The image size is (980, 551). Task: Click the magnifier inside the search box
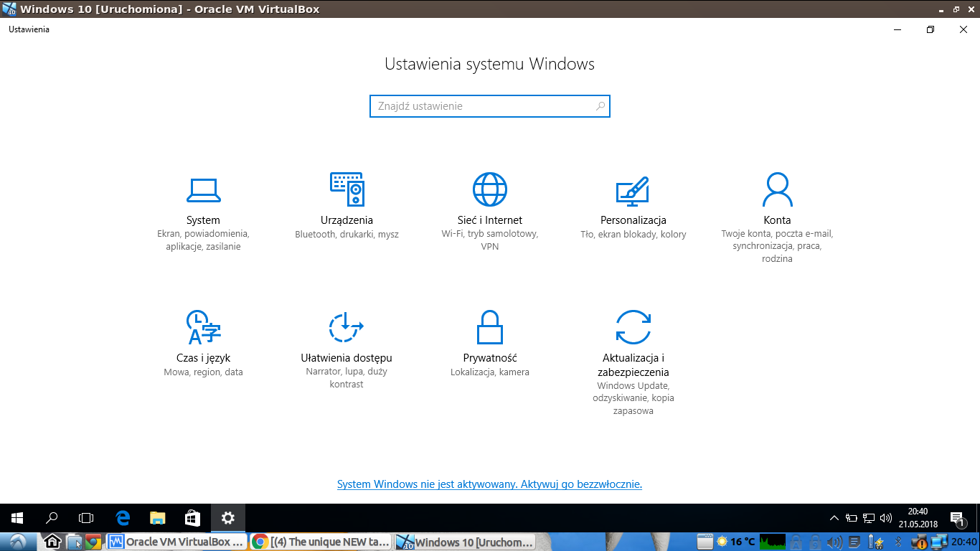point(600,105)
